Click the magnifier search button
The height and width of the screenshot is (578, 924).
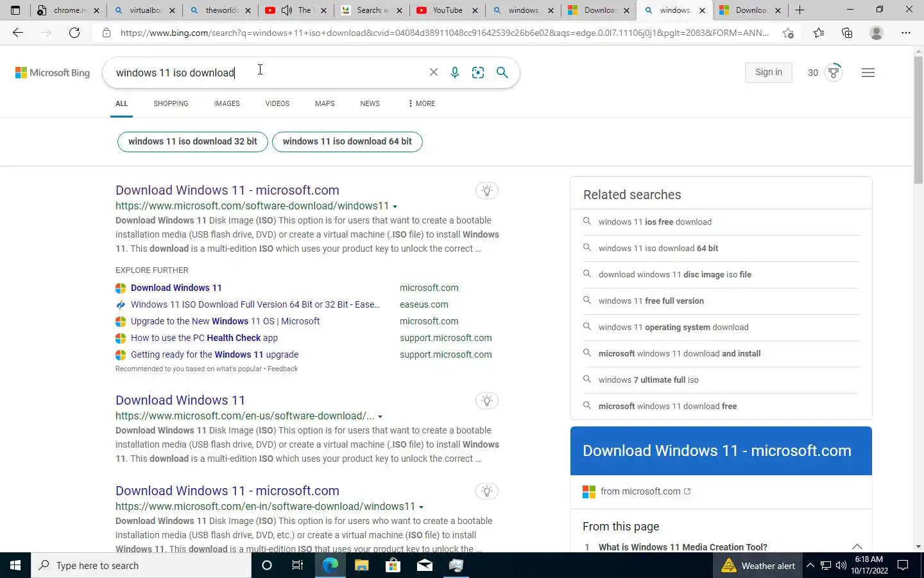coord(502,73)
